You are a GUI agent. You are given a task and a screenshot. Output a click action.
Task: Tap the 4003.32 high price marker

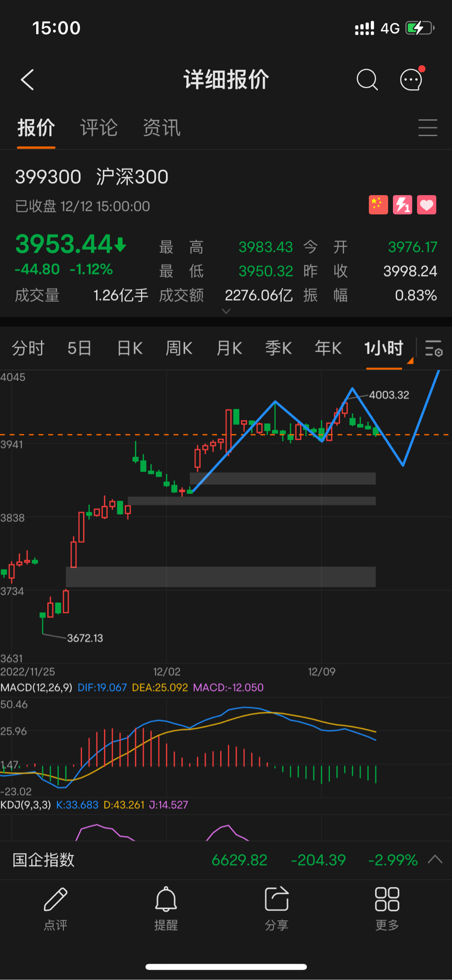click(389, 395)
